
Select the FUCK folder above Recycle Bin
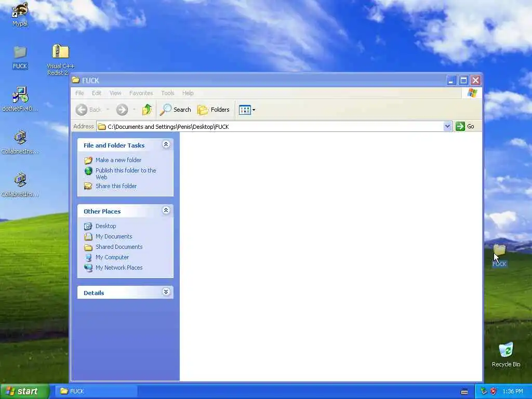(x=499, y=255)
